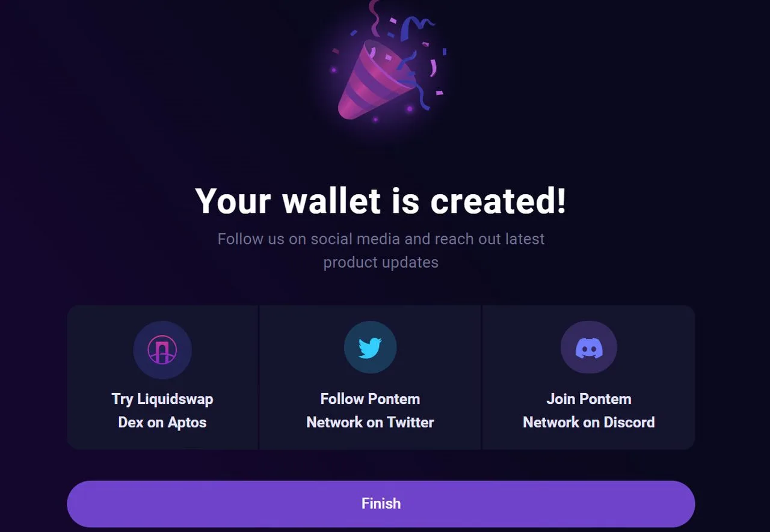Click the word "wallet" in the heading
770x532 pixels.
[x=331, y=201]
